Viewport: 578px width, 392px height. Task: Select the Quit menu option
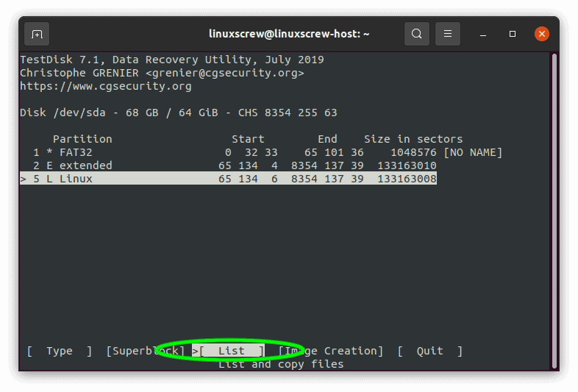tap(429, 351)
